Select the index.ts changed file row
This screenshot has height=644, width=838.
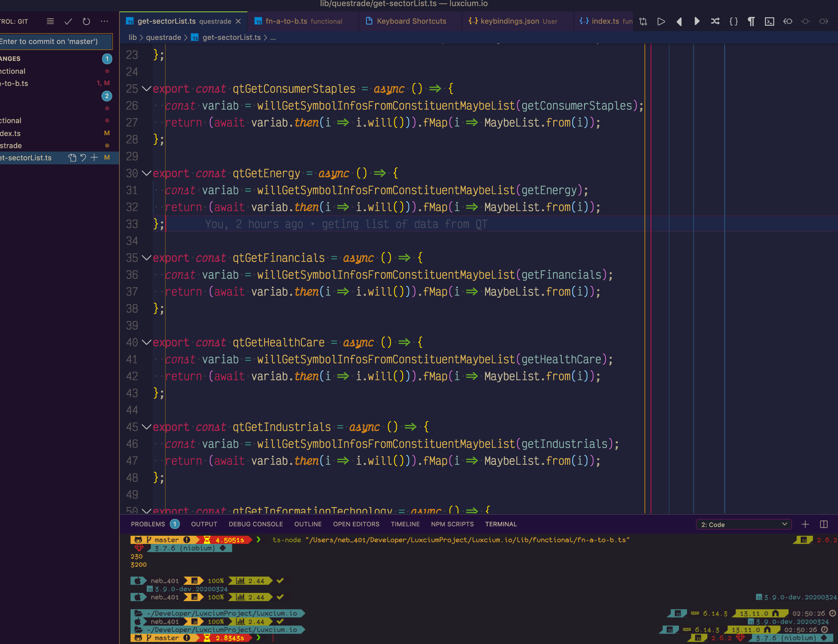[60, 133]
